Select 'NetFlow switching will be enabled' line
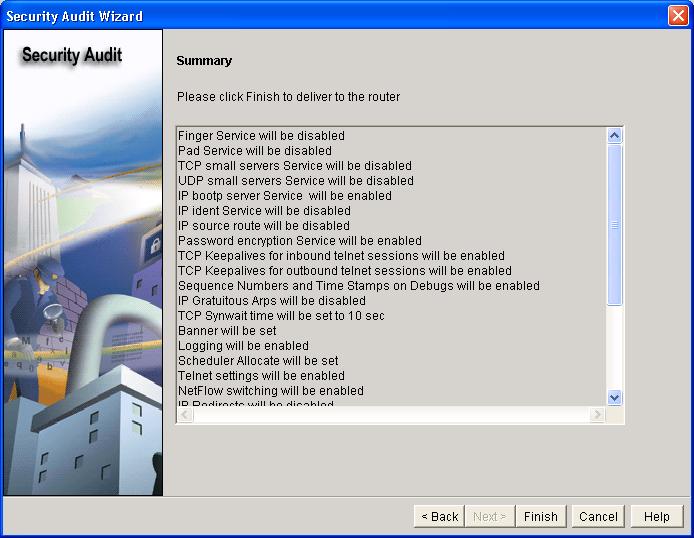694x538 pixels. [270, 391]
